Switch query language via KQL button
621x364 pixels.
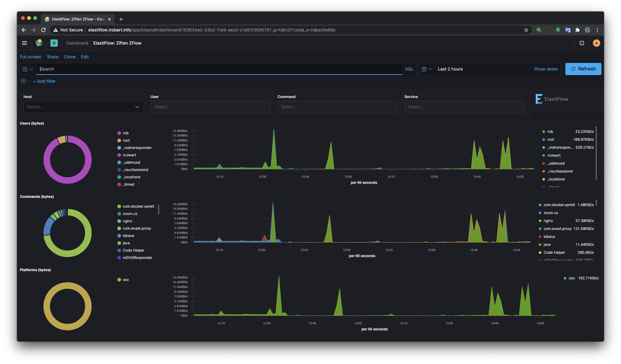(409, 69)
